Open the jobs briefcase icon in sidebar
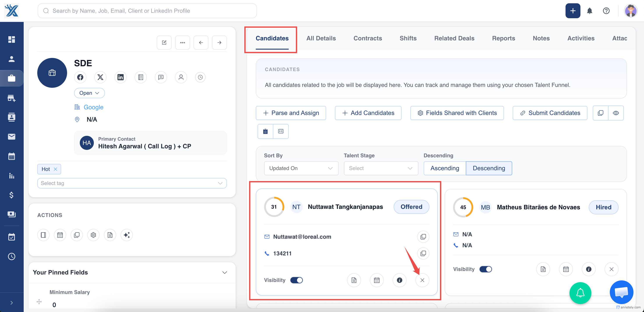 pos(11,78)
